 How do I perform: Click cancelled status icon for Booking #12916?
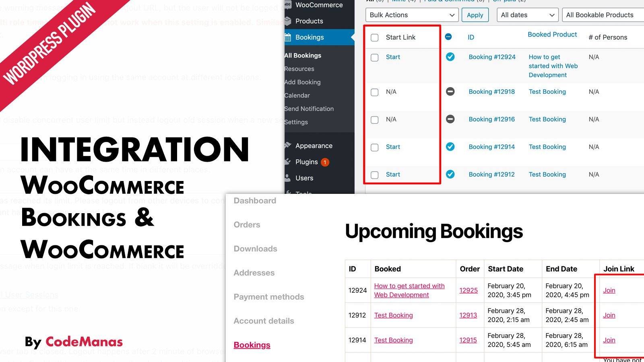pos(450,119)
